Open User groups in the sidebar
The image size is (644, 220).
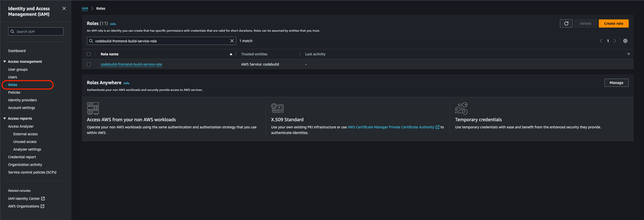point(18,69)
